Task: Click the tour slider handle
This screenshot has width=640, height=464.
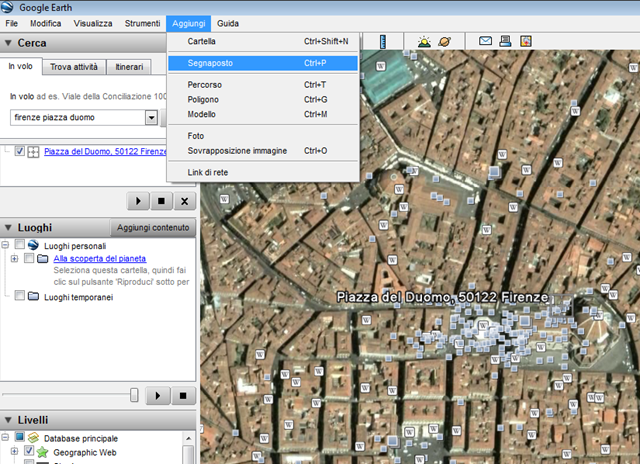Action: pos(134,395)
